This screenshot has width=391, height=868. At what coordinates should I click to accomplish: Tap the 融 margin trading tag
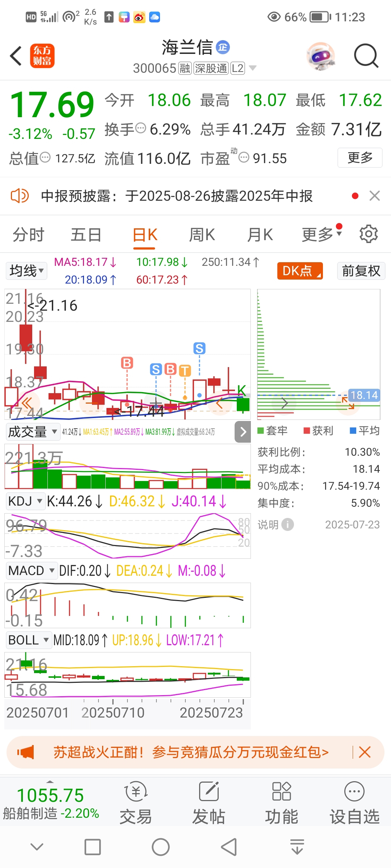coord(185,68)
